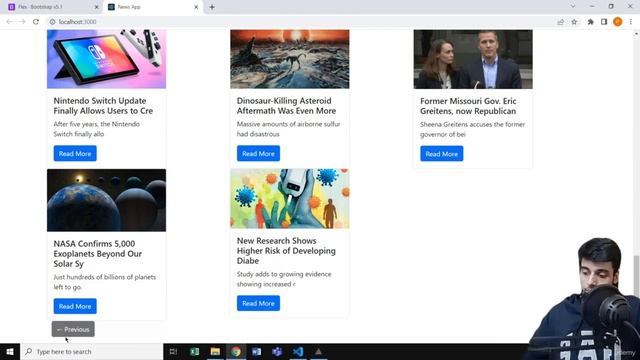Viewport: 640px width, 360px height.
Task: Open a new browser tab
Action: coord(212,7)
